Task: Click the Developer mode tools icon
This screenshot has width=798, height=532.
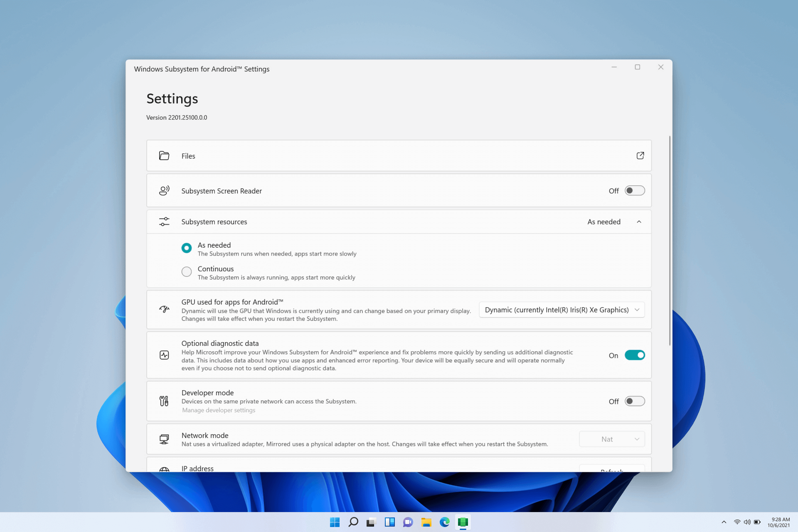Action: 164,401
